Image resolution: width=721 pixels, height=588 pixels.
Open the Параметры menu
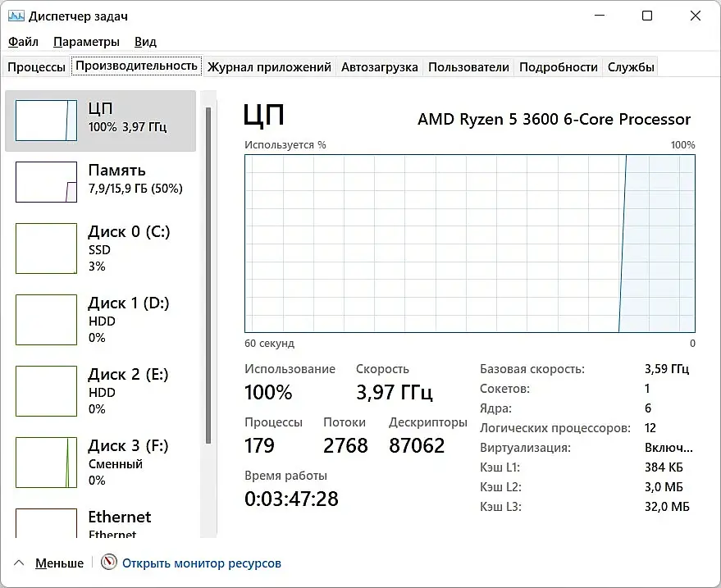click(x=86, y=42)
